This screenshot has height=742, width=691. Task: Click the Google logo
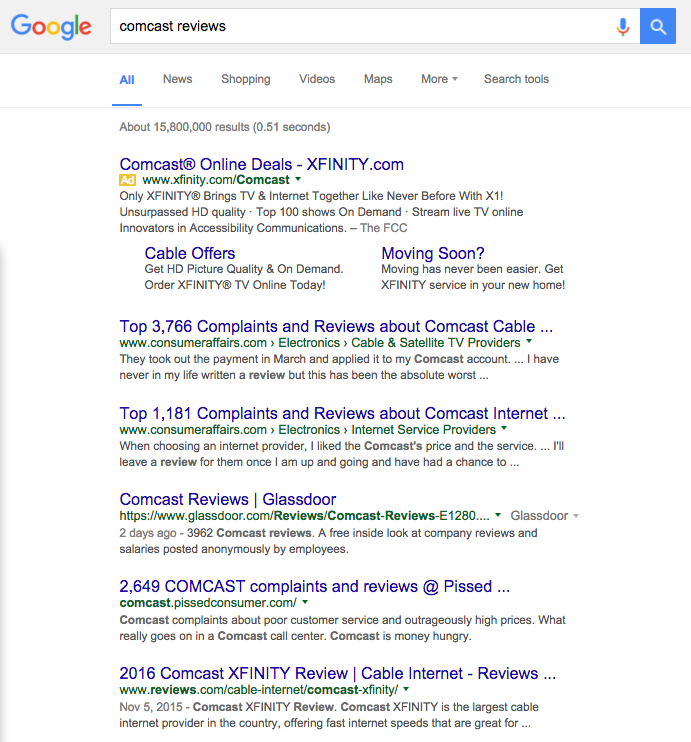coord(51,26)
